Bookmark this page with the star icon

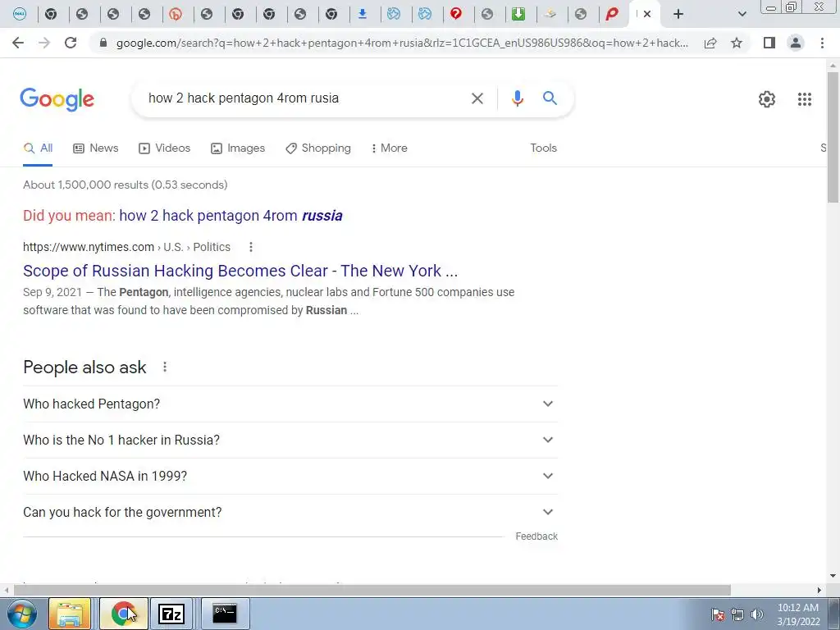pyautogui.click(x=737, y=43)
